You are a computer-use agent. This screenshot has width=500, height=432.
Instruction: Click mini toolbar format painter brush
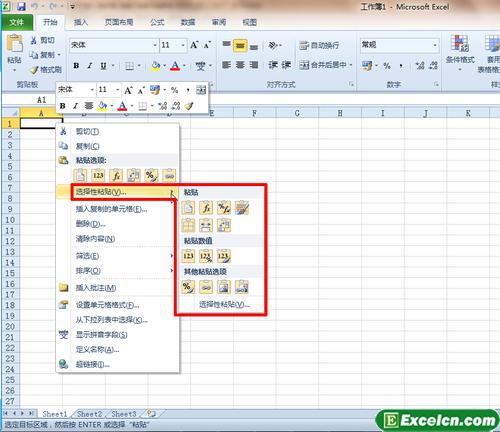(x=189, y=106)
